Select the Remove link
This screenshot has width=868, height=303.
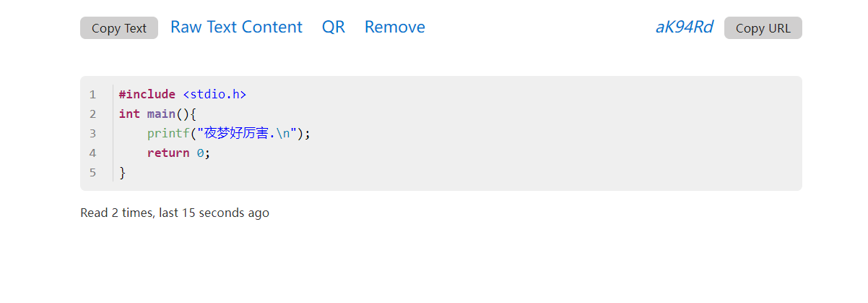(395, 27)
